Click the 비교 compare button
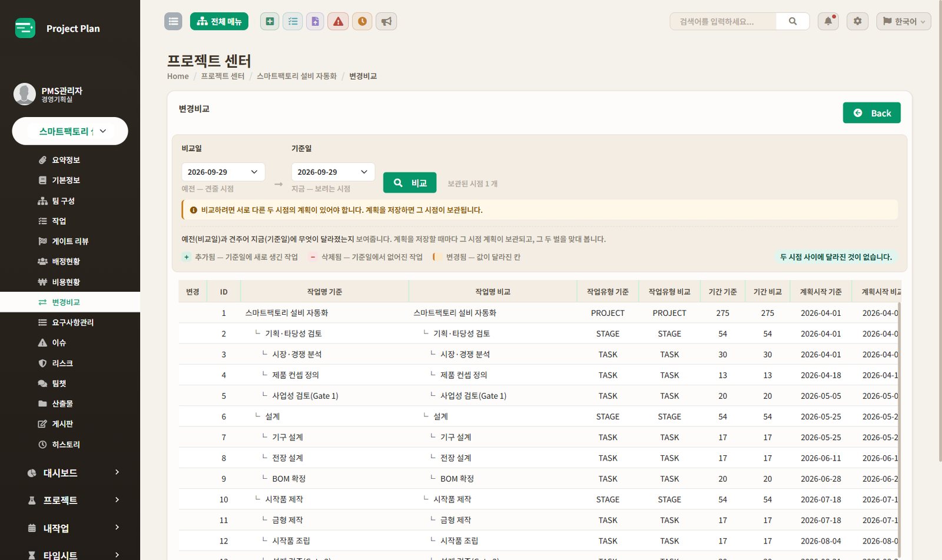This screenshot has width=942, height=560. [410, 182]
